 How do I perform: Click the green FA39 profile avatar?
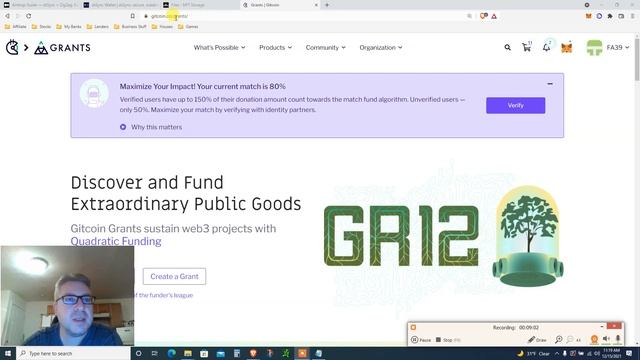[594, 48]
